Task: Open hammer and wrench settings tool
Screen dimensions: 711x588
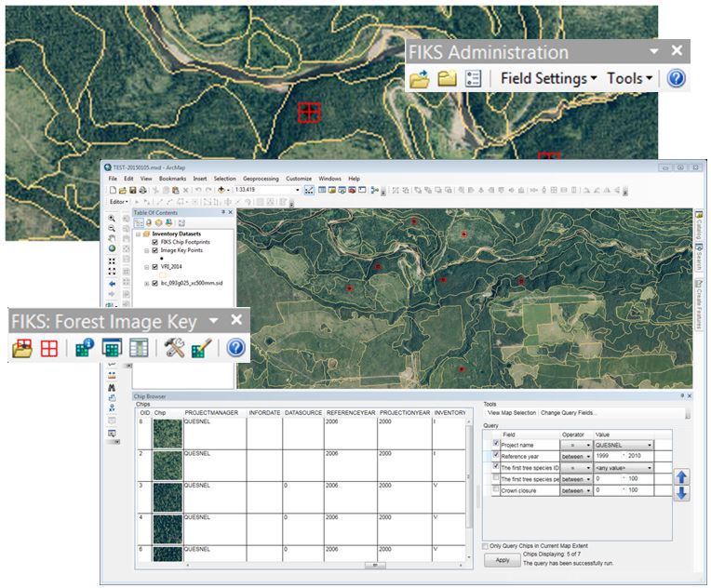Action: tap(174, 348)
